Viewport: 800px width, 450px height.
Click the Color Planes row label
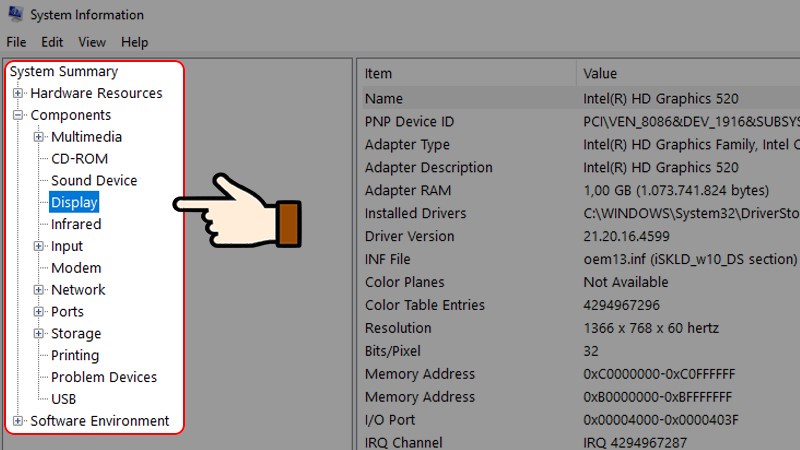405,282
